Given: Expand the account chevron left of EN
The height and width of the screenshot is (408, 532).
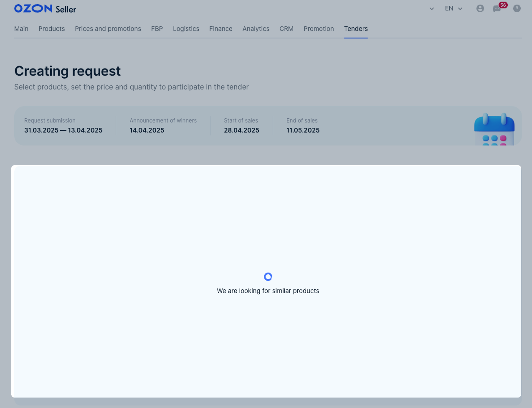Looking at the screenshot, I should click(432, 9).
